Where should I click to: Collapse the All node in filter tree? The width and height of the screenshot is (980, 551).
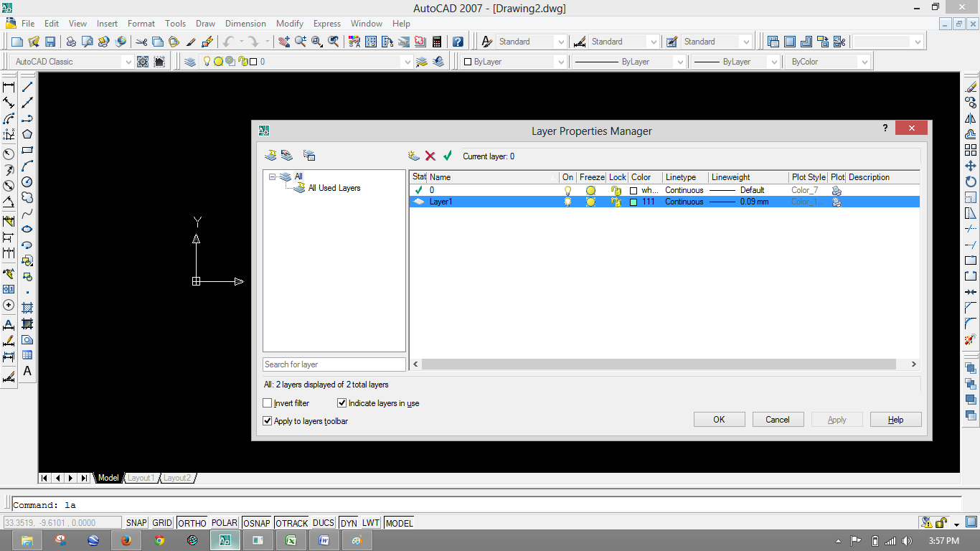click(x=273, y=176)
